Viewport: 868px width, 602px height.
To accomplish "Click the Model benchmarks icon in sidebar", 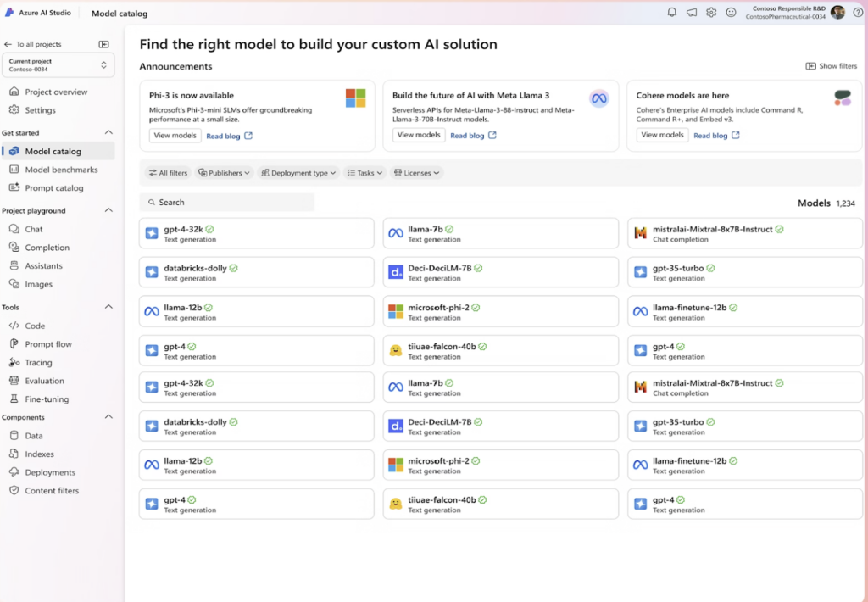I will pos(14,170).
